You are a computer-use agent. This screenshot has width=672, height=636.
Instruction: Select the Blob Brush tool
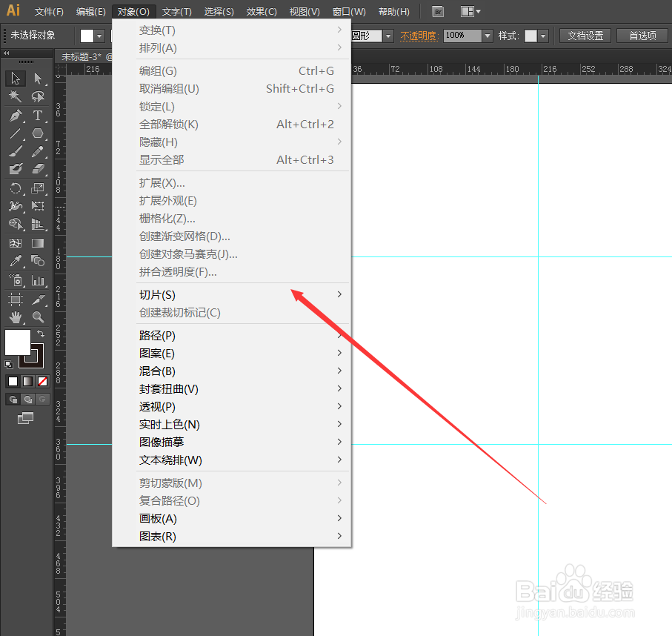pyautogui.click(x=16, y=169)
